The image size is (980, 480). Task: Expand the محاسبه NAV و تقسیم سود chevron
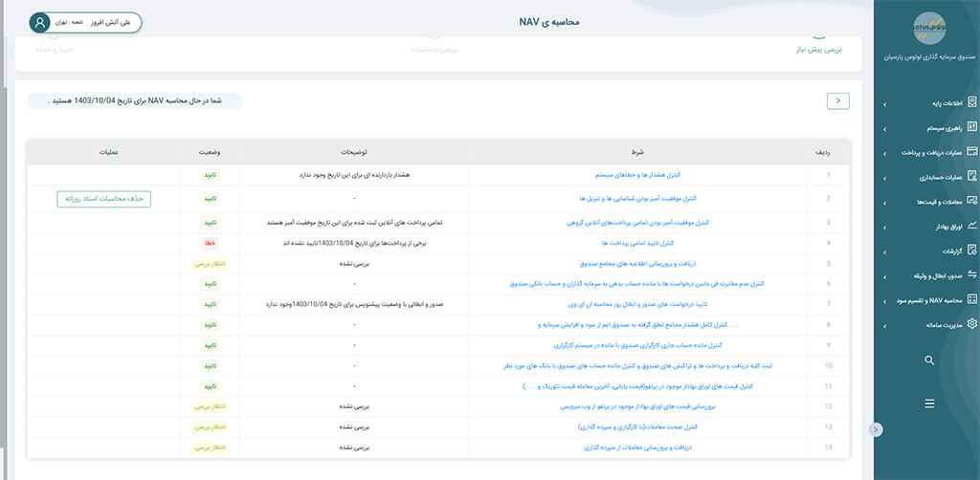click(884, 300)
